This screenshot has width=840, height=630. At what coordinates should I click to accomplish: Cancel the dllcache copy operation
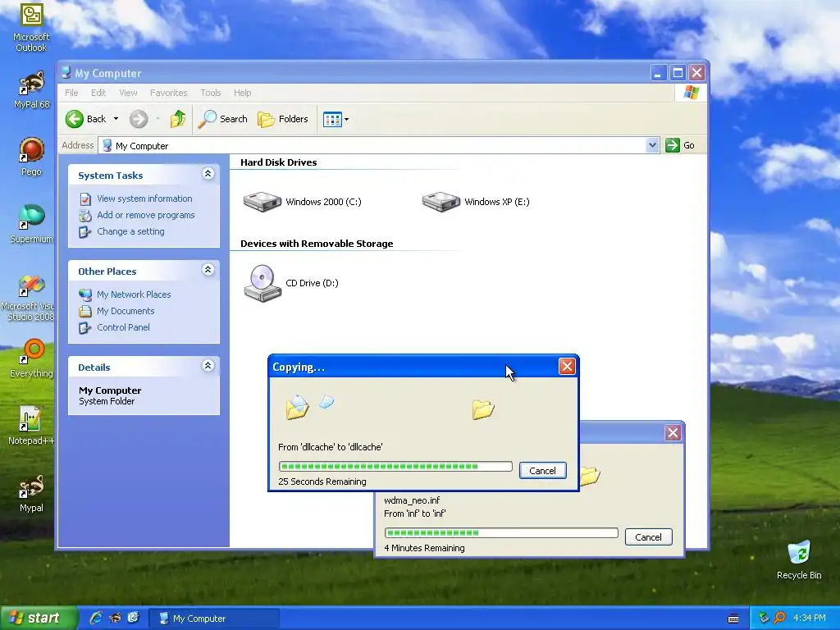pos(542,470)
